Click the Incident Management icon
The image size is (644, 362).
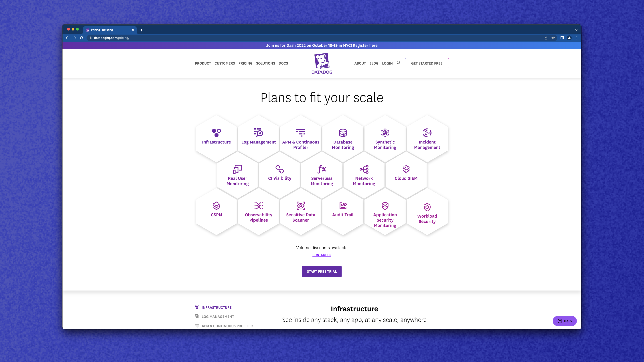[x=427, y=133]
